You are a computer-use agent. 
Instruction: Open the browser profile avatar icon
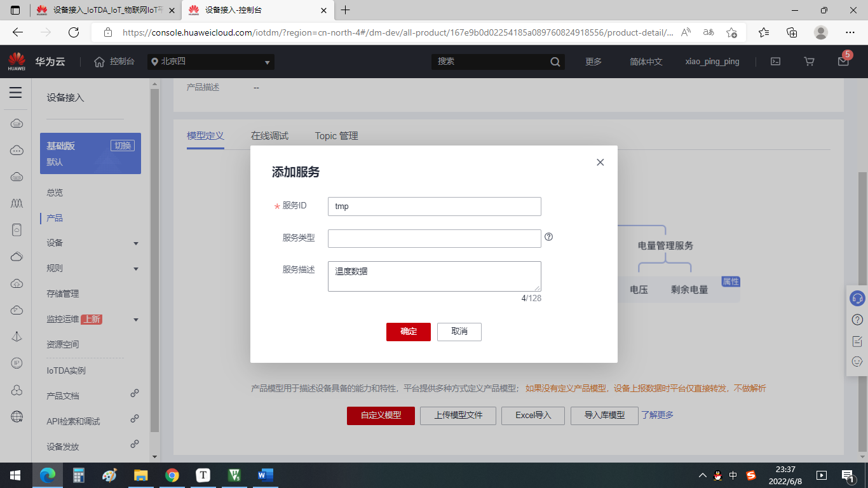[x=821, y=32]
